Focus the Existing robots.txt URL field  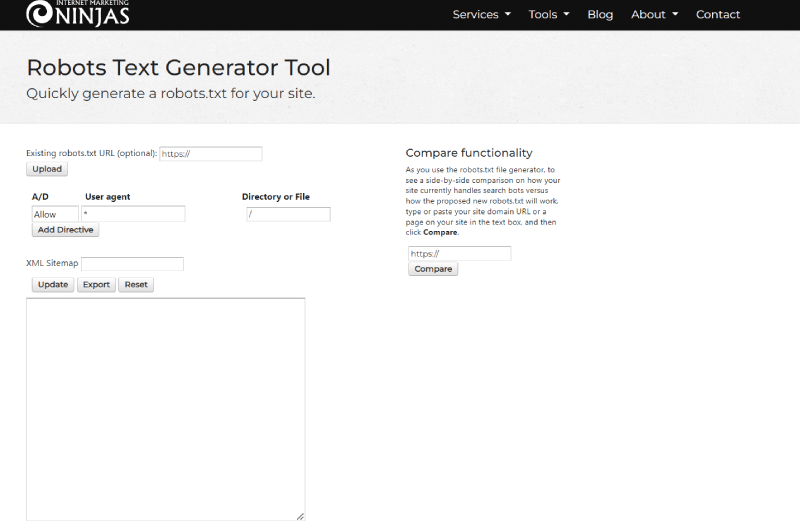click(x=211, y=154)
